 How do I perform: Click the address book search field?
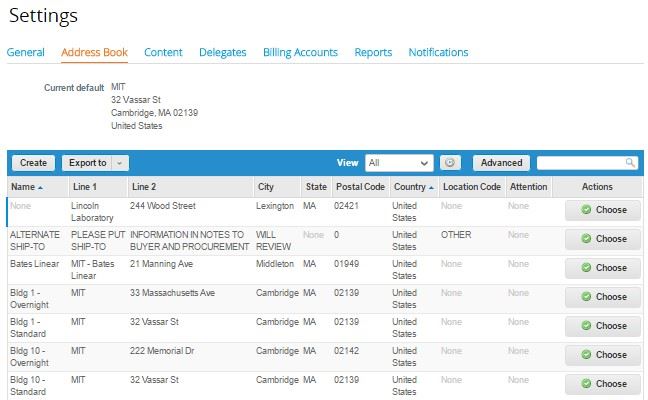tap(580, 163)
